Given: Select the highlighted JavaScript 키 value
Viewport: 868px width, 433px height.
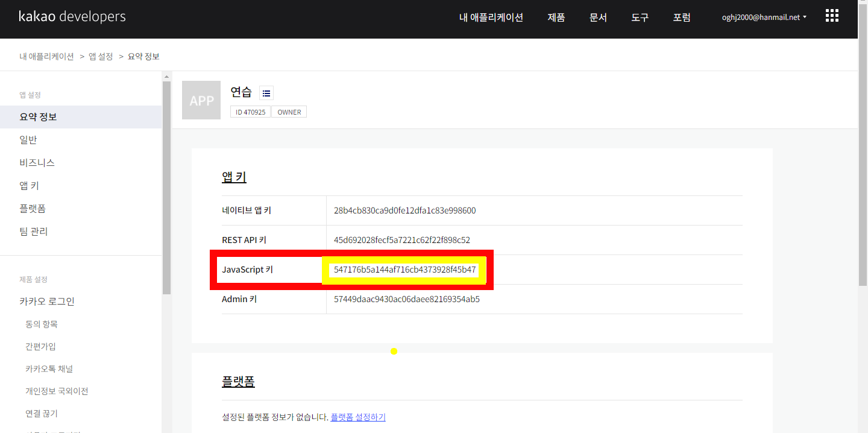Looking at the screenshot, I should [404, 270].
